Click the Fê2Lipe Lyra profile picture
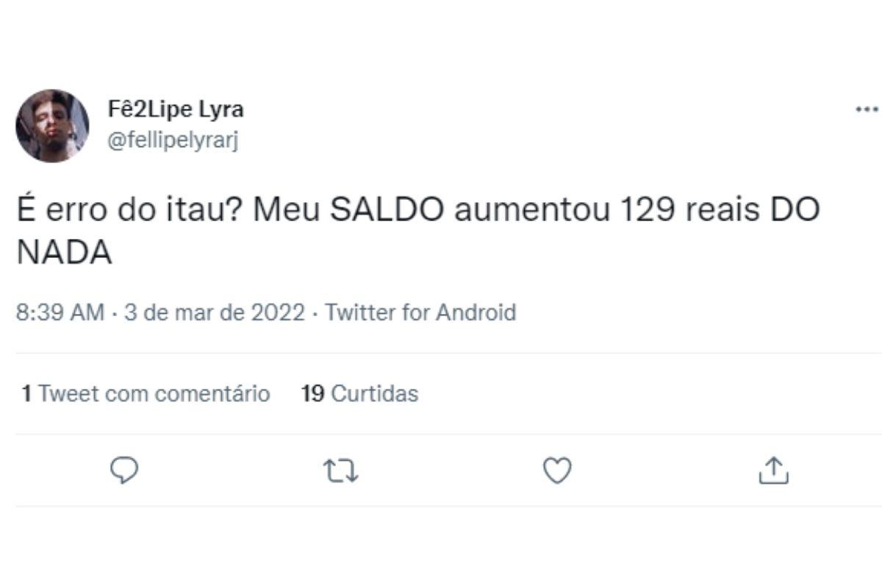 coord(52,126)
